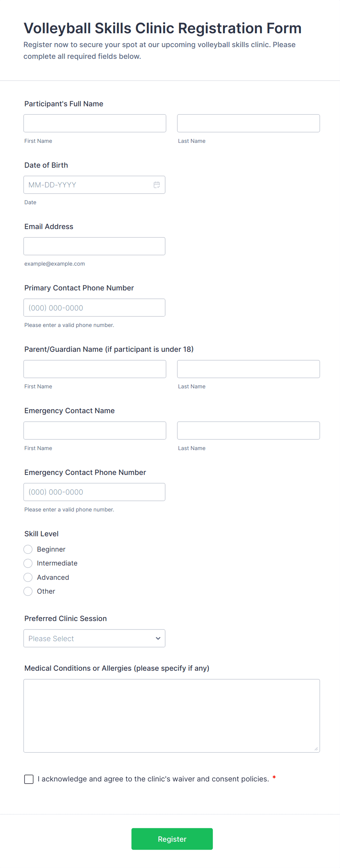Click the participant's First Name field
Screen dimensions: 340x868
coord(95,123)
